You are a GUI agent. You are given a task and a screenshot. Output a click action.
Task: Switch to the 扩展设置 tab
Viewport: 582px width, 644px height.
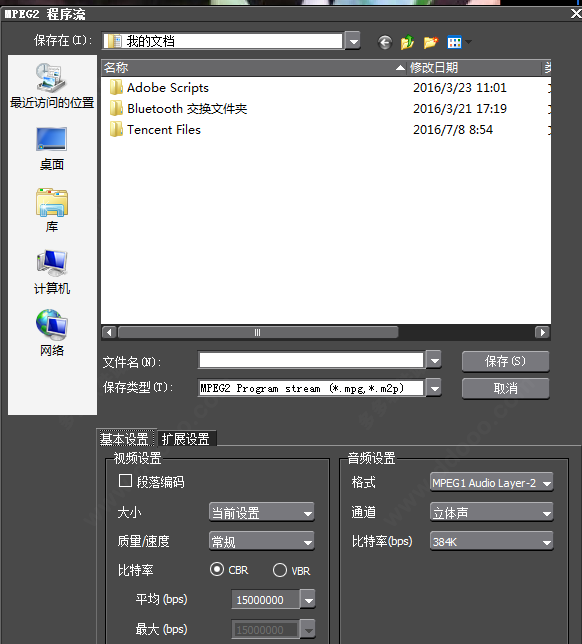click(x=186, y=439)
